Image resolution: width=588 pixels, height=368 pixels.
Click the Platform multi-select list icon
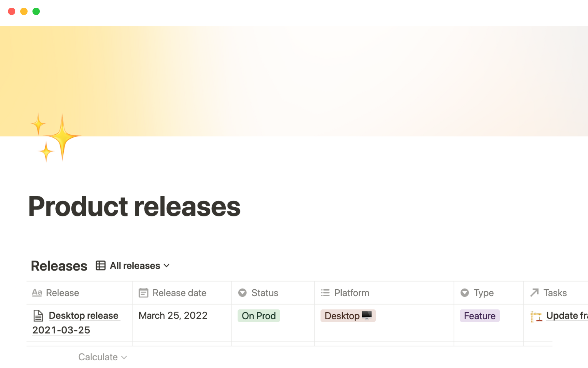coord(325,293)
